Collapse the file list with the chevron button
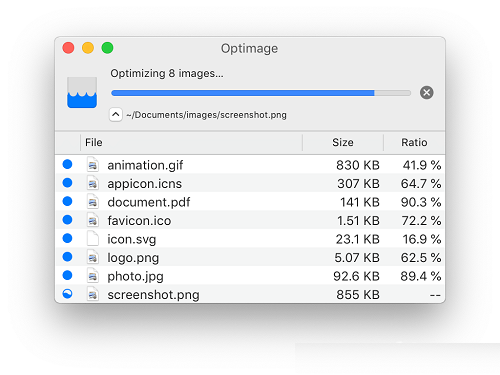500x375 pixels. [115, 115]
